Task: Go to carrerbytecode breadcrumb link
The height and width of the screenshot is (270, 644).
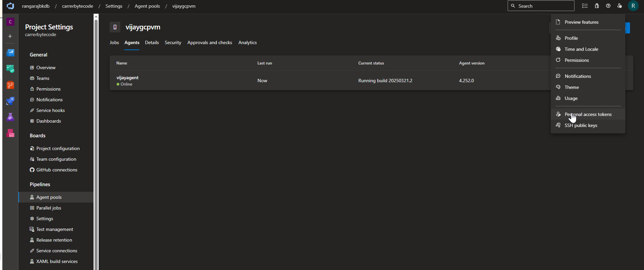Action: tap(78, 6)
